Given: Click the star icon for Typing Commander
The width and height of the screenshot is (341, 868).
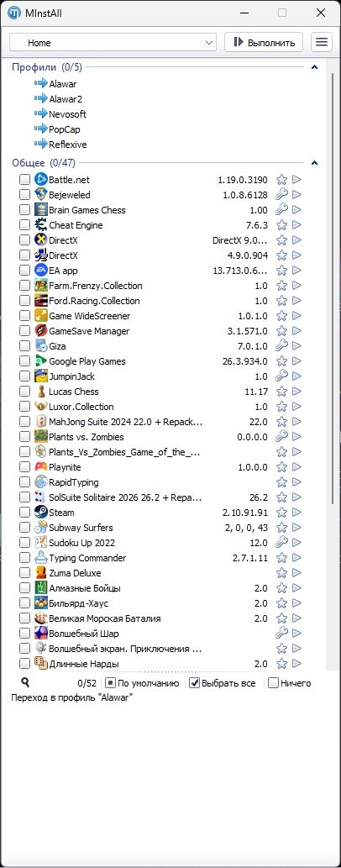Looking at the screenshot, I should pyautogui.click(x=281, y=558).
